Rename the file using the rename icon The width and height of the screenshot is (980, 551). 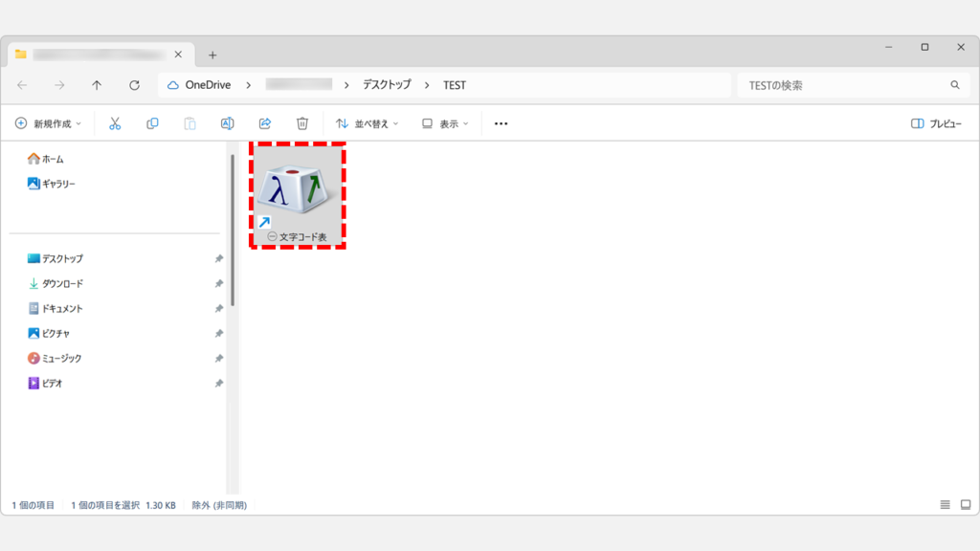tap(226, 122)
